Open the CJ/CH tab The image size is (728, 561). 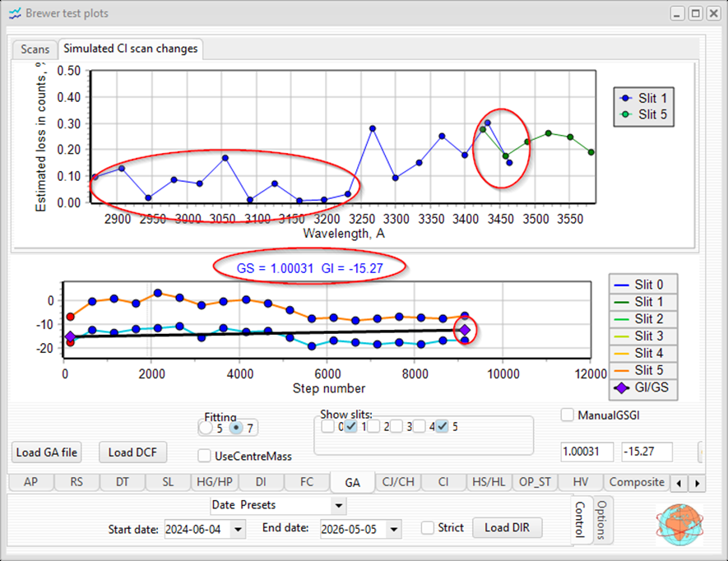point(398,482)
